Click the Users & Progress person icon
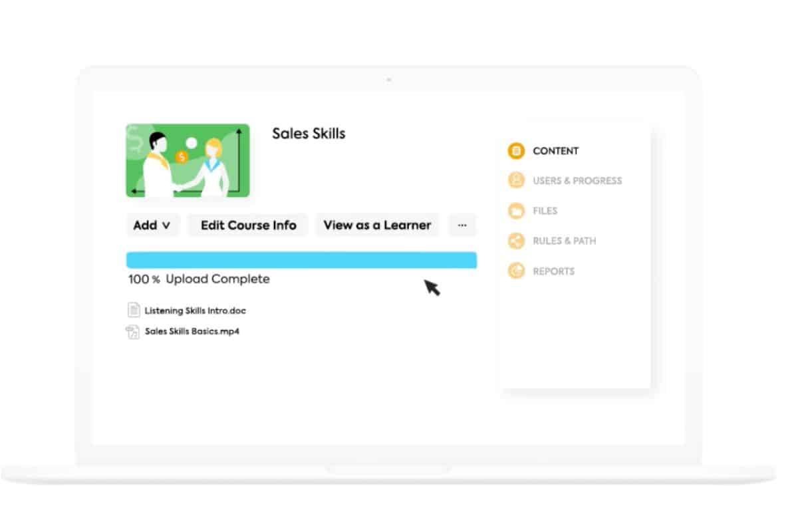 tap(516, 180)
